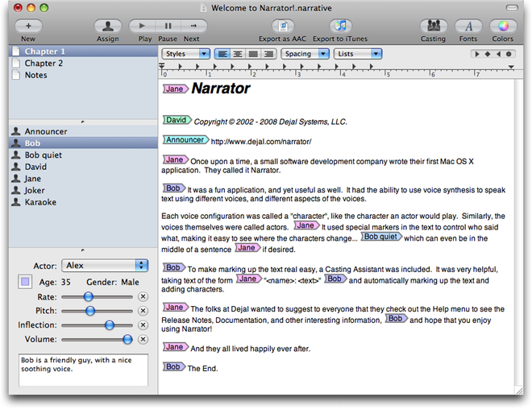Image resolution: width=532 pixels, height=409 pixels.
Task: Select Chapter 2 in the document list
Action: [83, 63]
